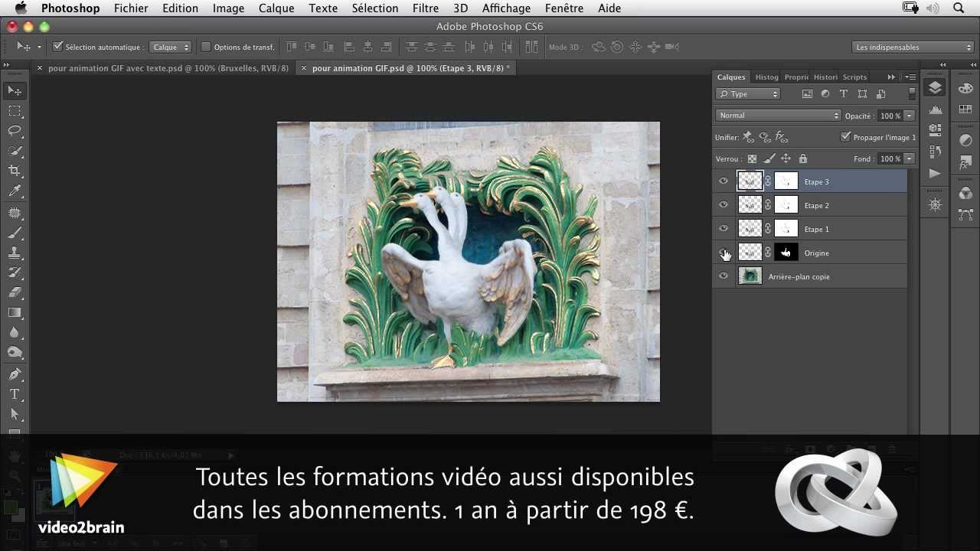Open the layer filter Type dropdown
Screen dimensions: 980x551
tap(748, 94)
